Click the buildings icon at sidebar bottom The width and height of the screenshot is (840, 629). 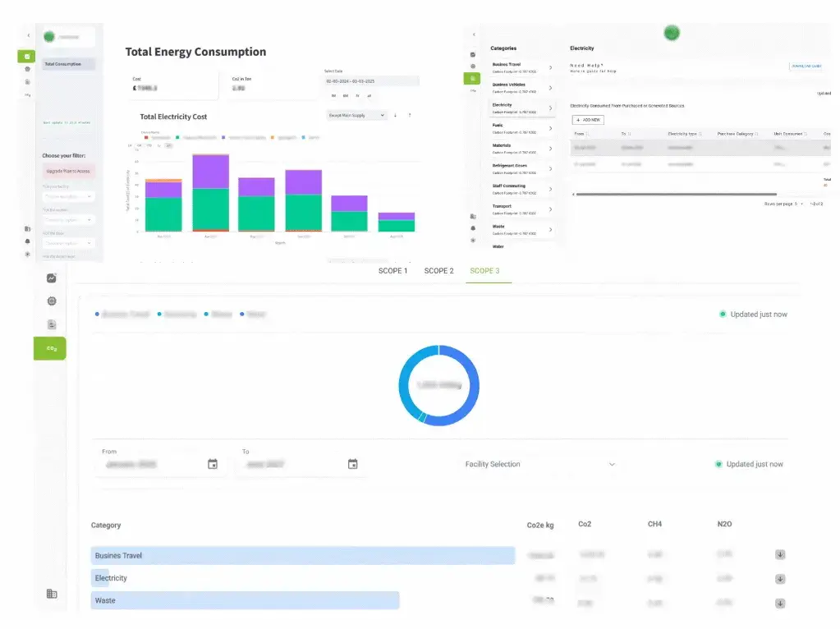point(52,594)
